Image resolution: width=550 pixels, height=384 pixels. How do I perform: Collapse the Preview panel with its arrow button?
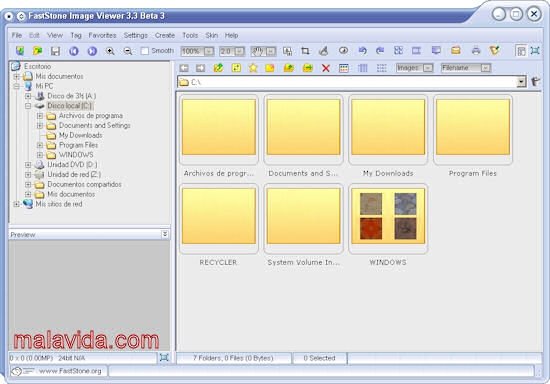[165, 234]
